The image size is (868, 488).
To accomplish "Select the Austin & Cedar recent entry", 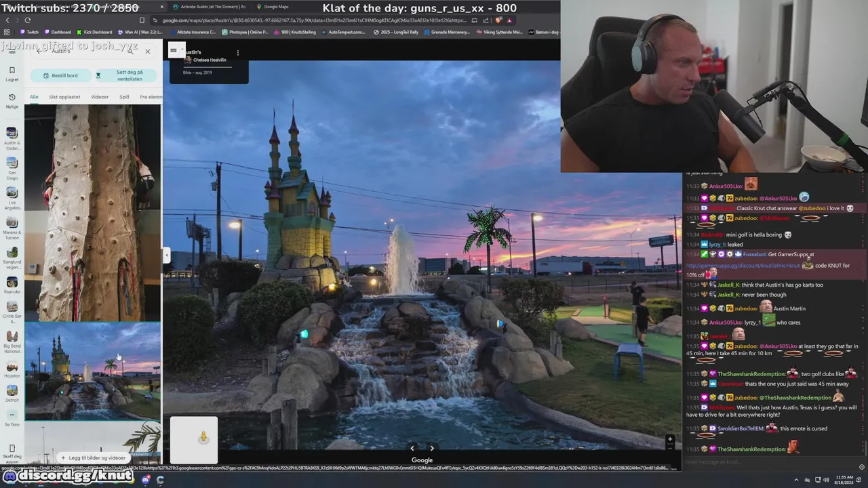I will click(x=12, y=138).
